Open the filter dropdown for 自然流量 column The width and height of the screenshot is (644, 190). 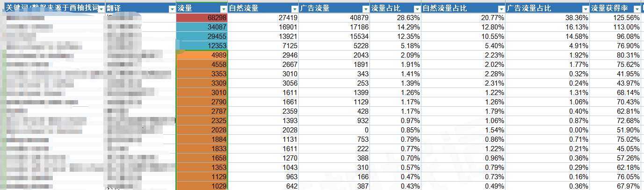(294, 9)
